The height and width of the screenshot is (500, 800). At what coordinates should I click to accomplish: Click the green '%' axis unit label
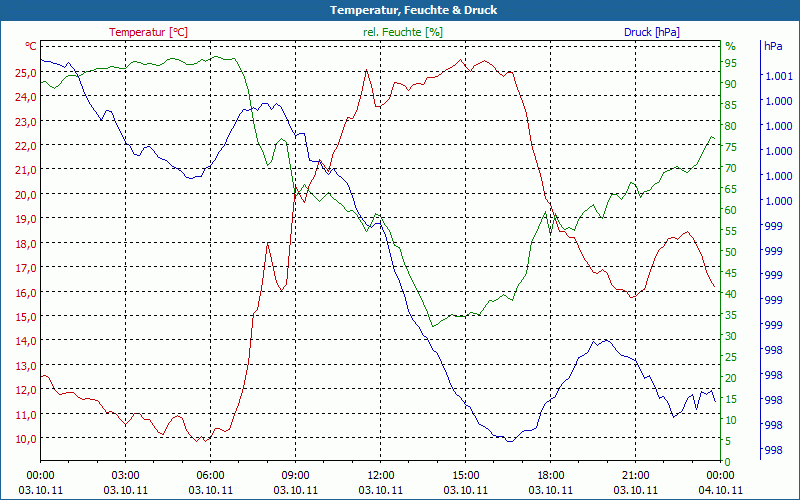[x=731, y=46]
